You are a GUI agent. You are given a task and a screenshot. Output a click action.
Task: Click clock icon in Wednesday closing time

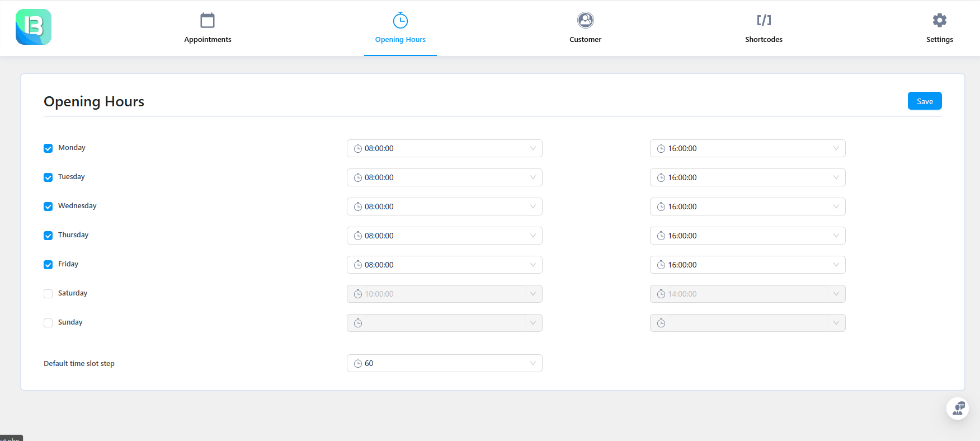click(x=661, y=207)
